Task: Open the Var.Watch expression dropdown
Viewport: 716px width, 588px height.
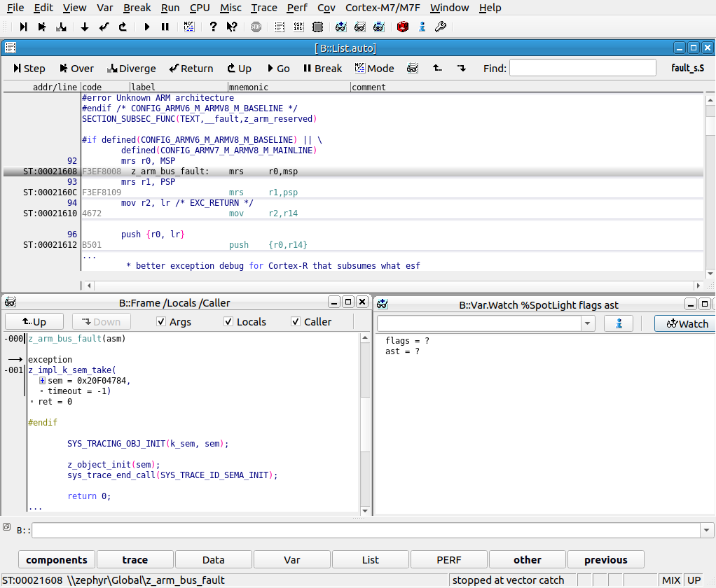Action: coord(587,323)
